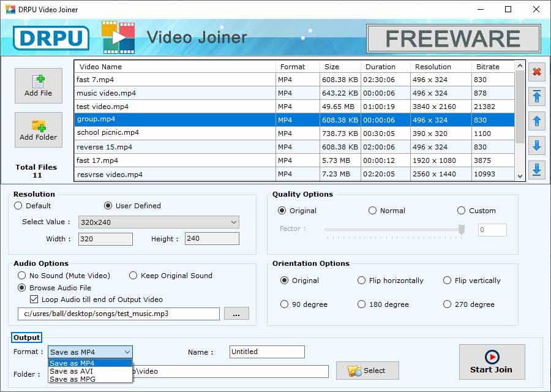Viewport: 551px width, 392px height.
Task: Click the Height input field
Action: [212, 238]
